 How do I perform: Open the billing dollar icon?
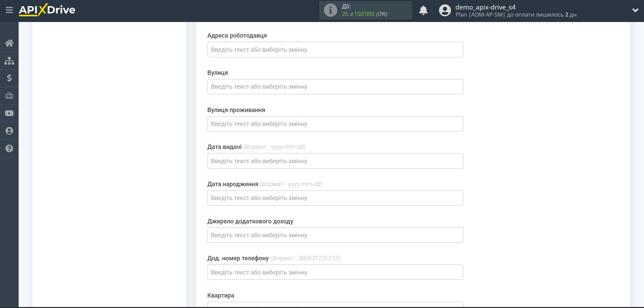9,78
